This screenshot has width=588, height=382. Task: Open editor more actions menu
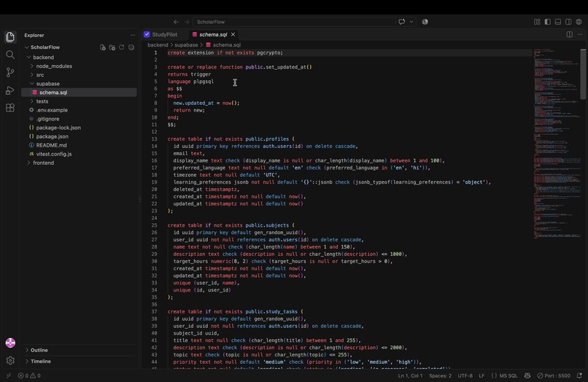pos(580,34)
